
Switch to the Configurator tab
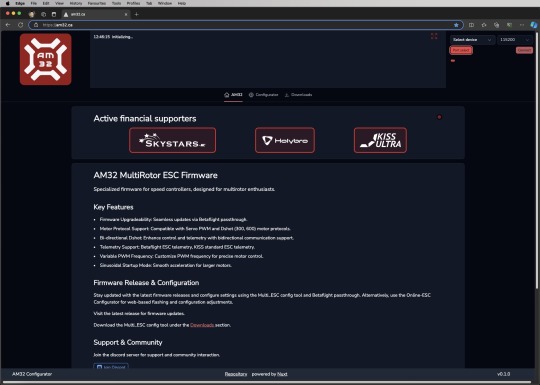pyautogui.click(x=263, y=95)
